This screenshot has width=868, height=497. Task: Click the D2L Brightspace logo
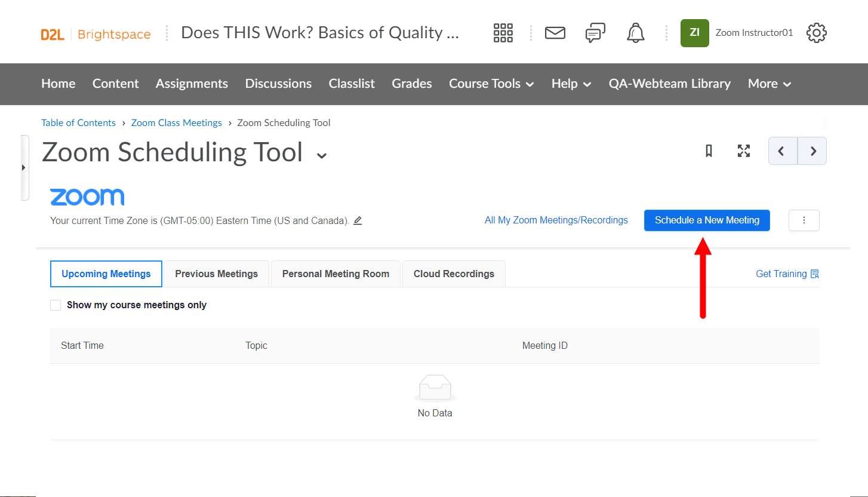click(96, 34)
